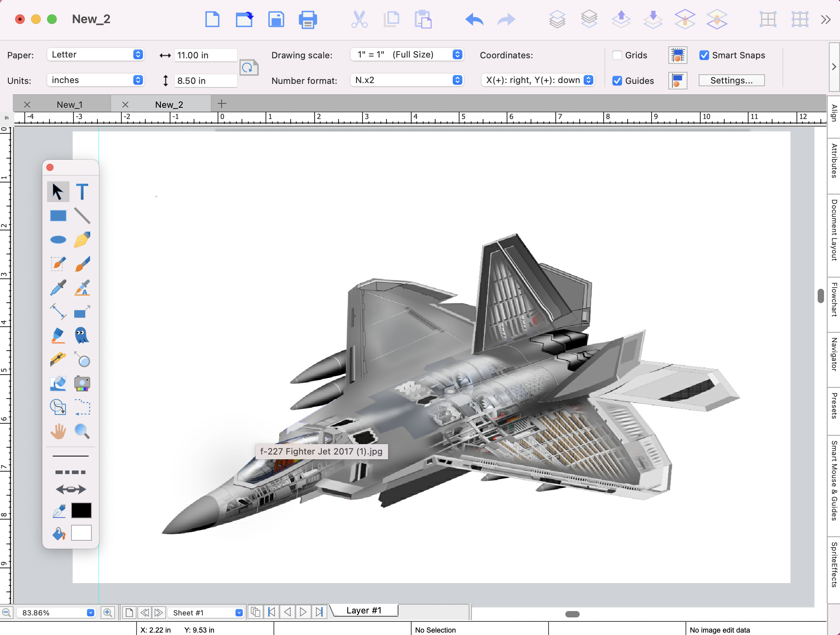
Task: Open the Attributes side panel tab
Action: (834, 161)
